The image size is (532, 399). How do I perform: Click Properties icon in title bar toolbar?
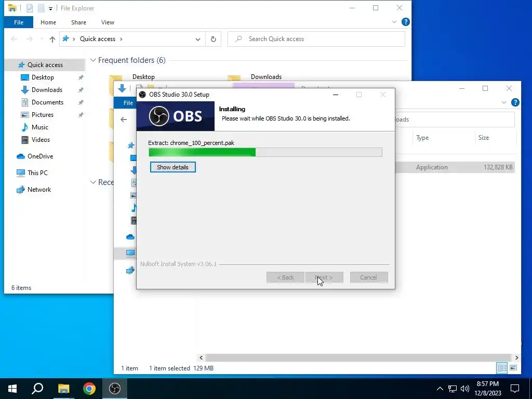click(30, 8)
